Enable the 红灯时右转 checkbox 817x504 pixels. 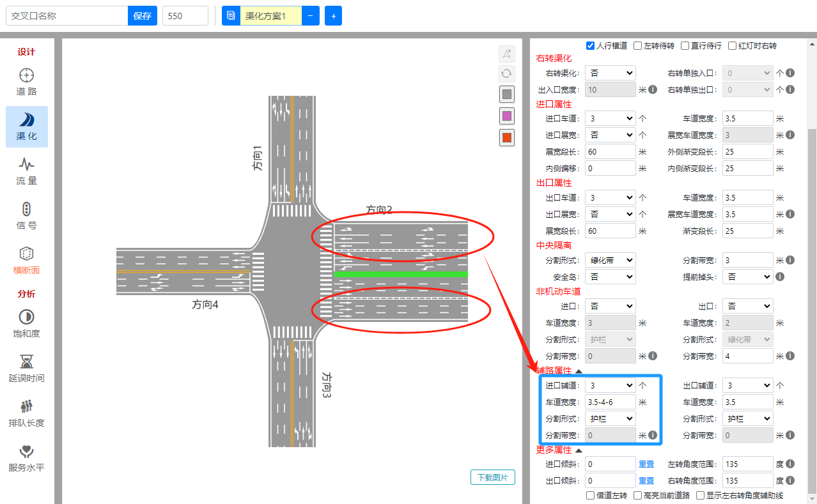tap(733, 46)
